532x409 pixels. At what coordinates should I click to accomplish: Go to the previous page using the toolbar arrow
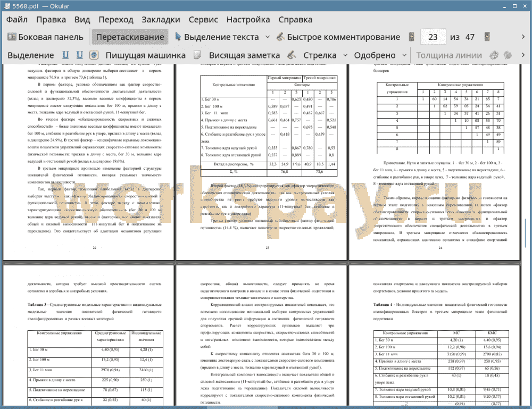[412, 37]
